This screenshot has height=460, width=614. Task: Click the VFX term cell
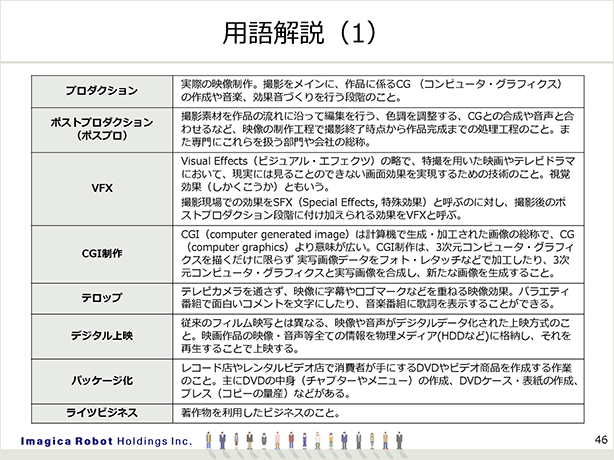tap(102, 188)
